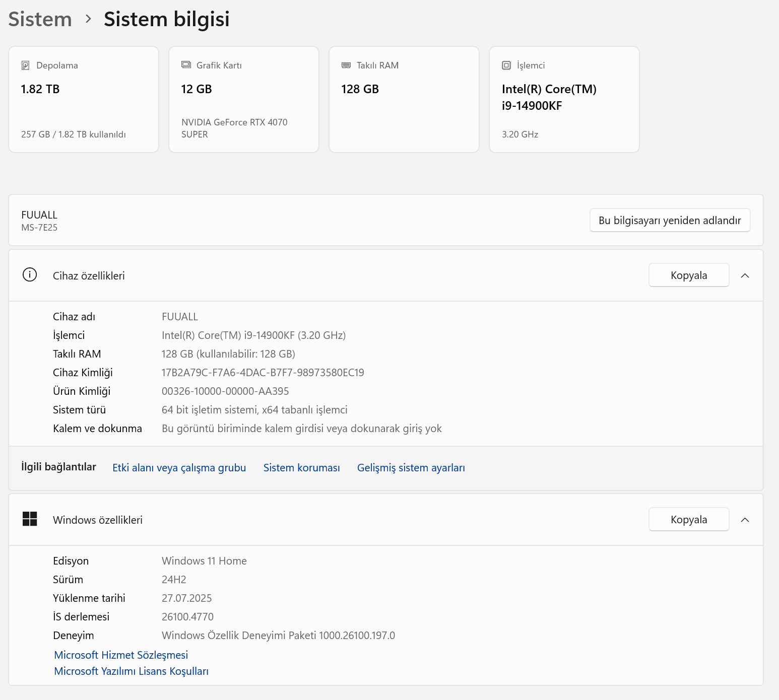The height and width of the screenshot is (700, 779).
Task: Click the Cihaz özellikleri header title
Action: click(89, 276)
